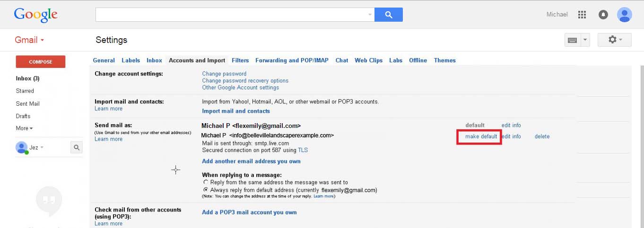The image size is (644, 228).
Task: Open the input tools dropdown arrow
Action: 585,40
